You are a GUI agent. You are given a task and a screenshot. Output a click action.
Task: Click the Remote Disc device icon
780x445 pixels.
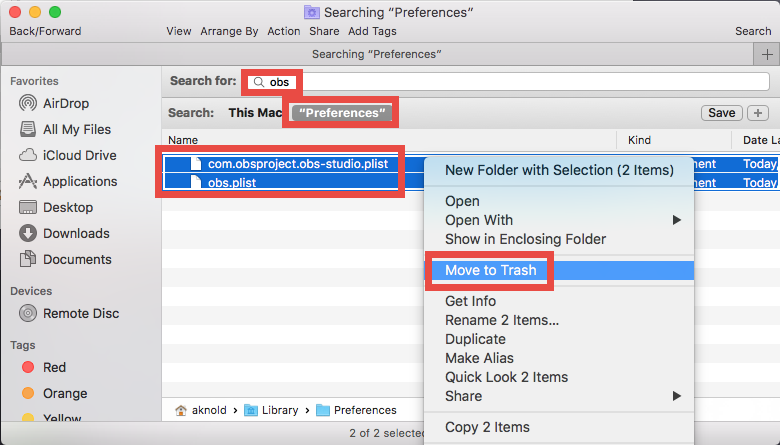(x=27, y=313)
